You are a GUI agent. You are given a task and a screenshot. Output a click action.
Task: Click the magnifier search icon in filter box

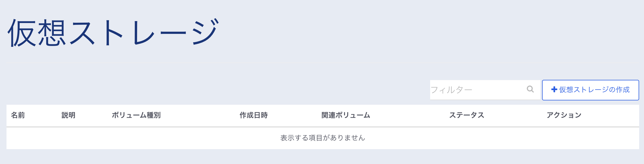tap(530, 89)
